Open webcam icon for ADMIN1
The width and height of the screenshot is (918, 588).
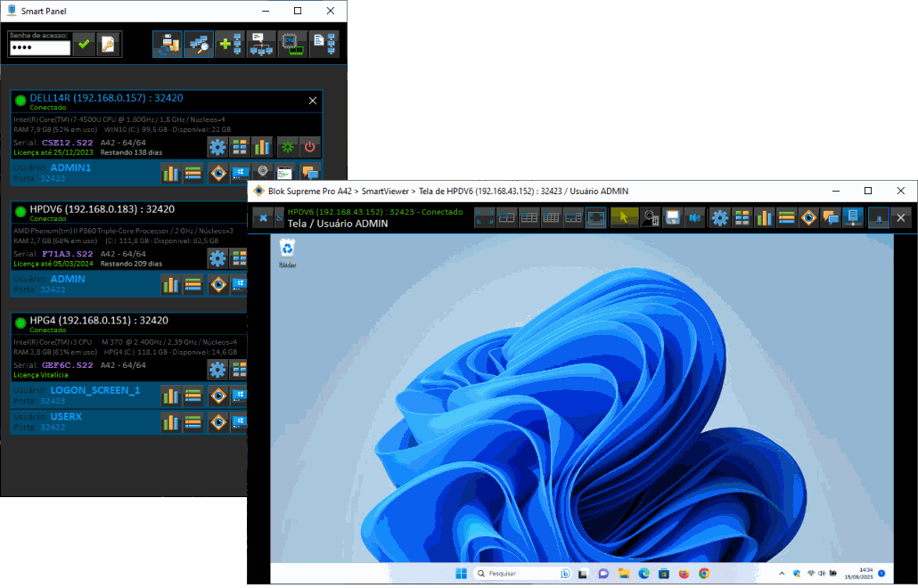point(263,173)
